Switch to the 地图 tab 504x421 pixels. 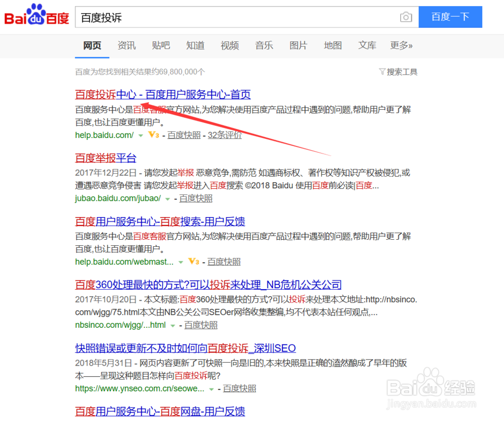333,45
